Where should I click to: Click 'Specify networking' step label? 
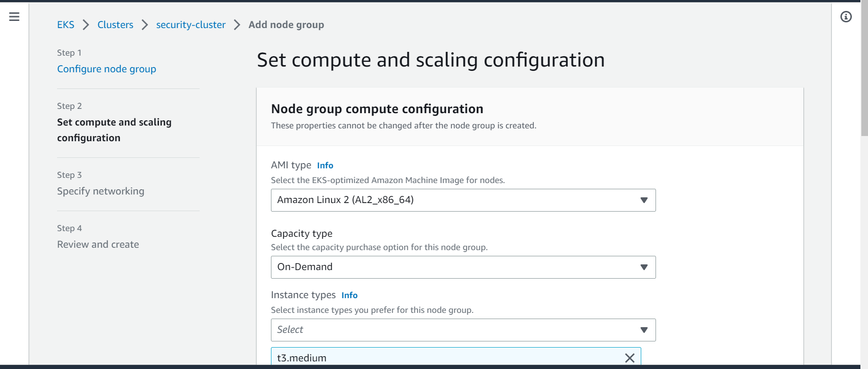(x=101, y=191)
